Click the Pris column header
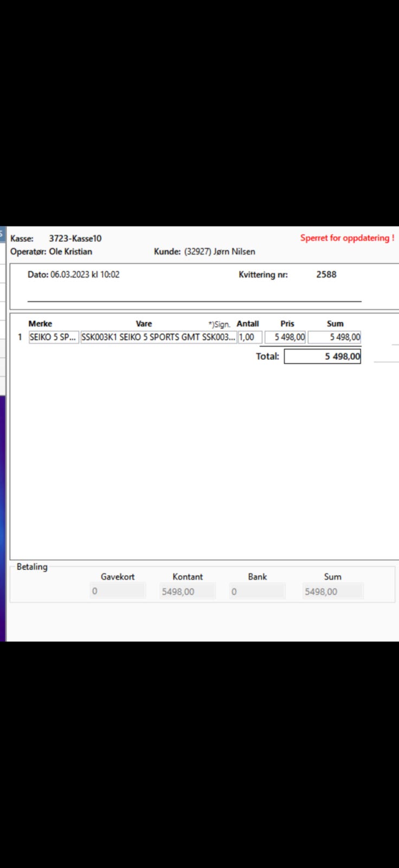The width and height of the screenshot is (399, 868). [x=287, y=323]
